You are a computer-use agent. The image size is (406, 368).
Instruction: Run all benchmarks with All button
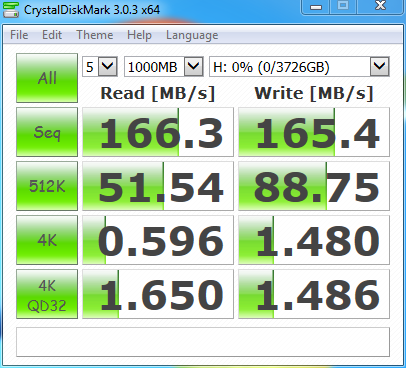click(x=47, y=78)
